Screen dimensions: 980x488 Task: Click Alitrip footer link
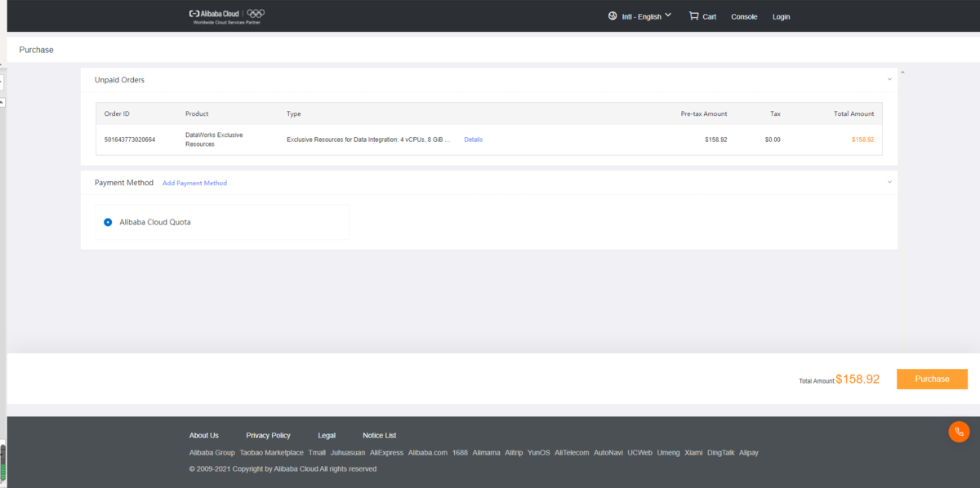point(514,452)
